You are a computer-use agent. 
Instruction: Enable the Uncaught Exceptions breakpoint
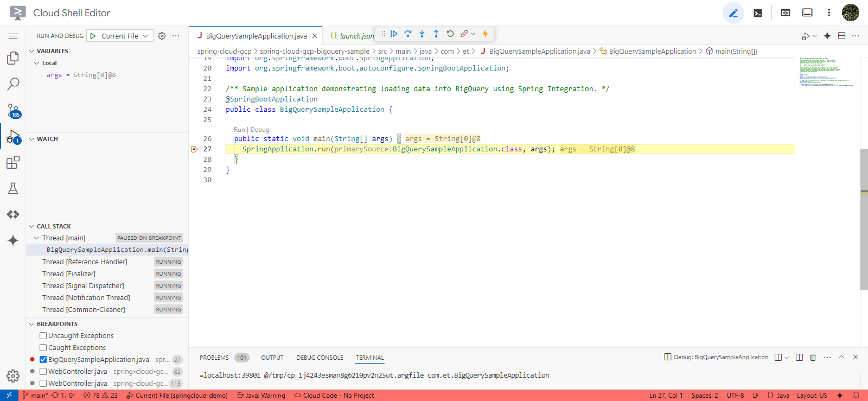(x=43, y=336)
